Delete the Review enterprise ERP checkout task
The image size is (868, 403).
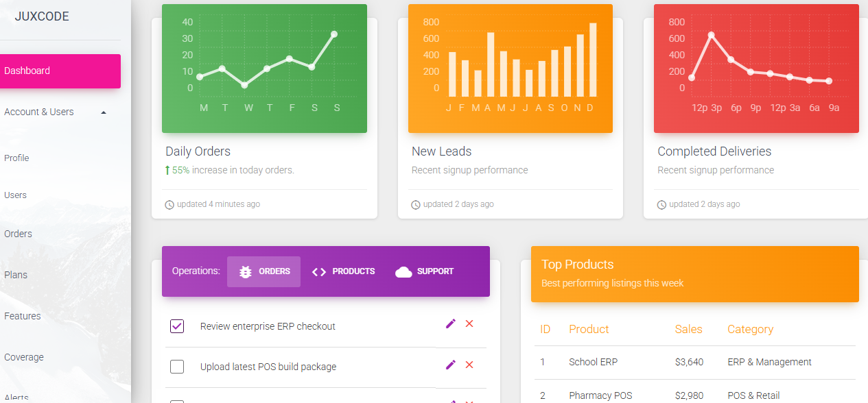click(469, 323)
